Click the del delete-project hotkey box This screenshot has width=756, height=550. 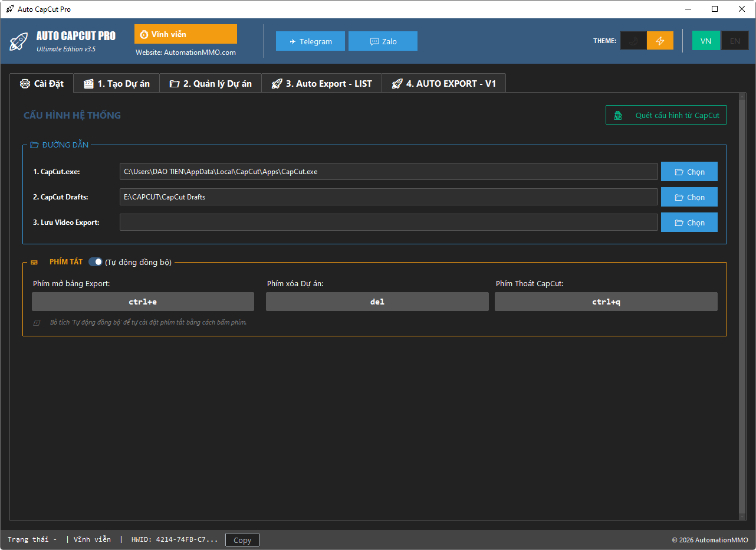(x=377, y=302)
